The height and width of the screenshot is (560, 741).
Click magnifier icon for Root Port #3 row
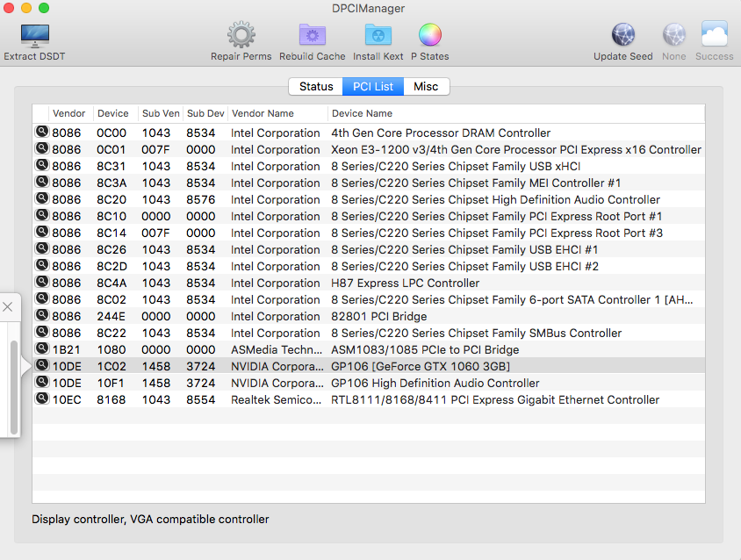click(x=42, y=232)
